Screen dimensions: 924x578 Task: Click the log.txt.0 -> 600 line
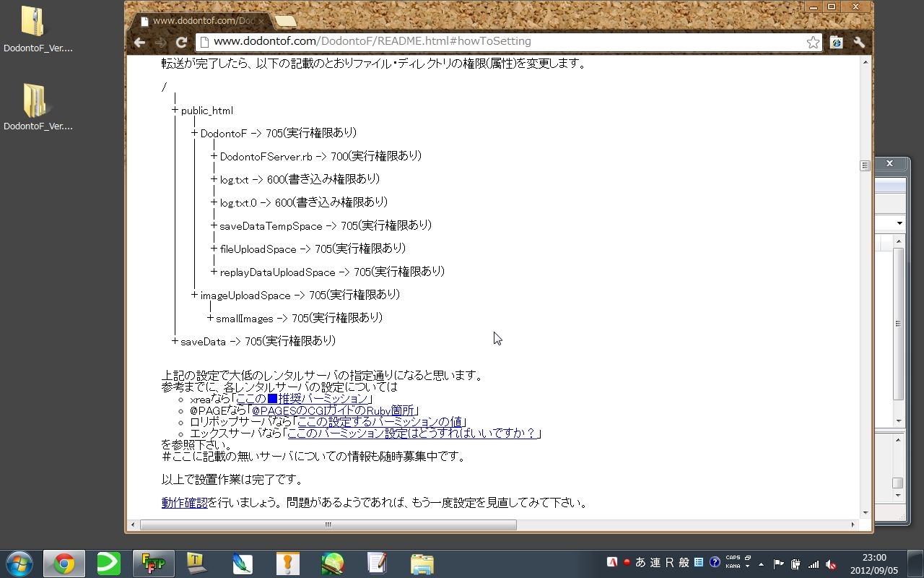[x=303, y=202]
